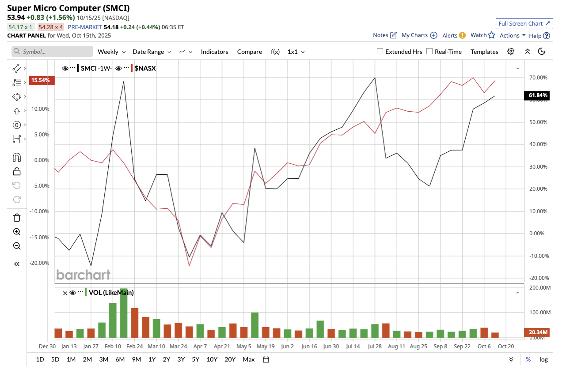Choose the shapes drawing tool
This screenshot has width=585, height=392.
tap(17, 97)
